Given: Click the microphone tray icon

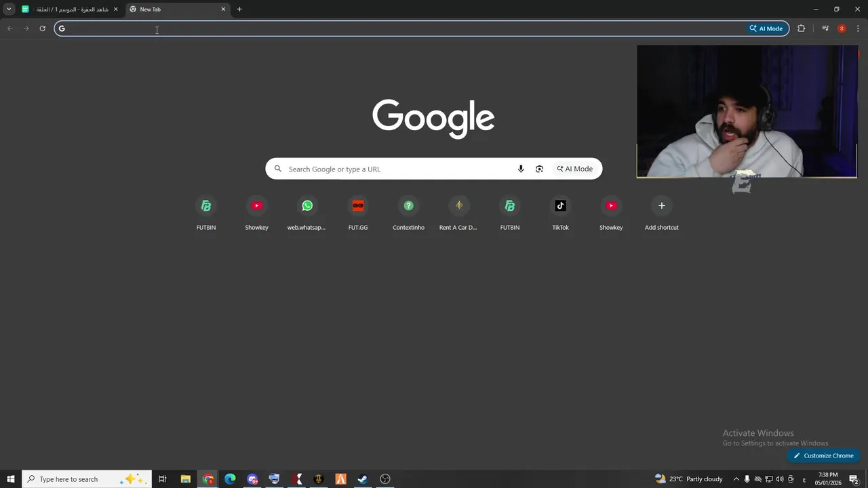Looking at the screenshot, I should (747, 479).
